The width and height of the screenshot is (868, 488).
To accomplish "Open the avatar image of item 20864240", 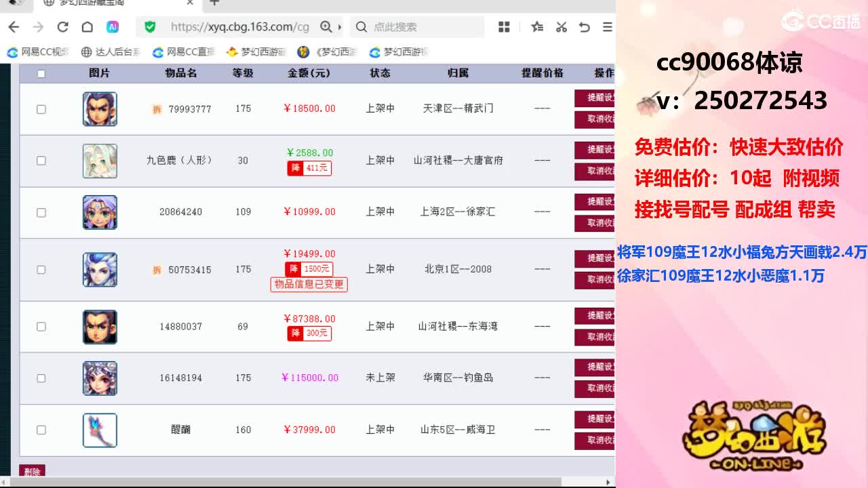I will (x=100, y=212).
